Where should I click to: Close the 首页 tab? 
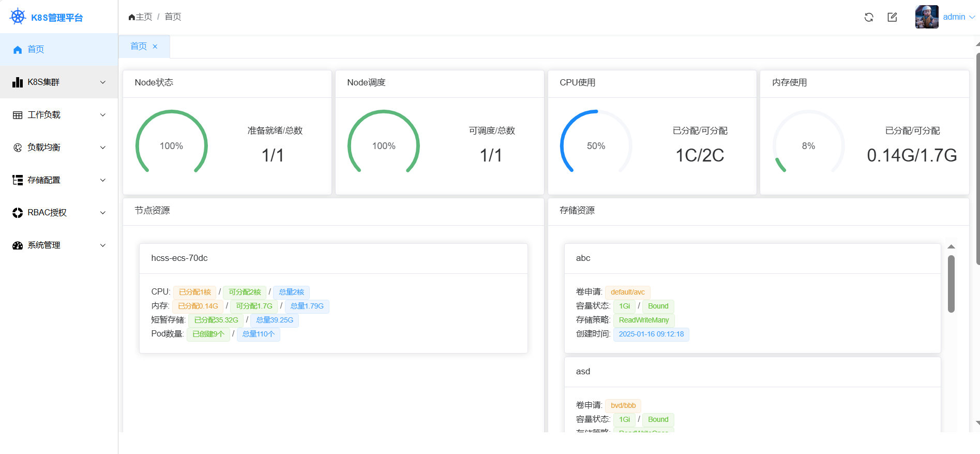[x=155, y=47]
